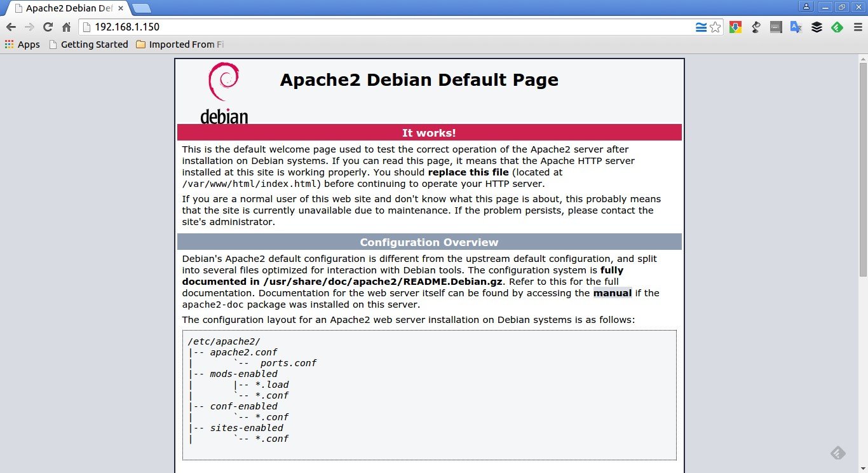The height and width of the screenshot is (473, 868).
Task: Click the "replace this file" bold text
Action: click(468, 172)
